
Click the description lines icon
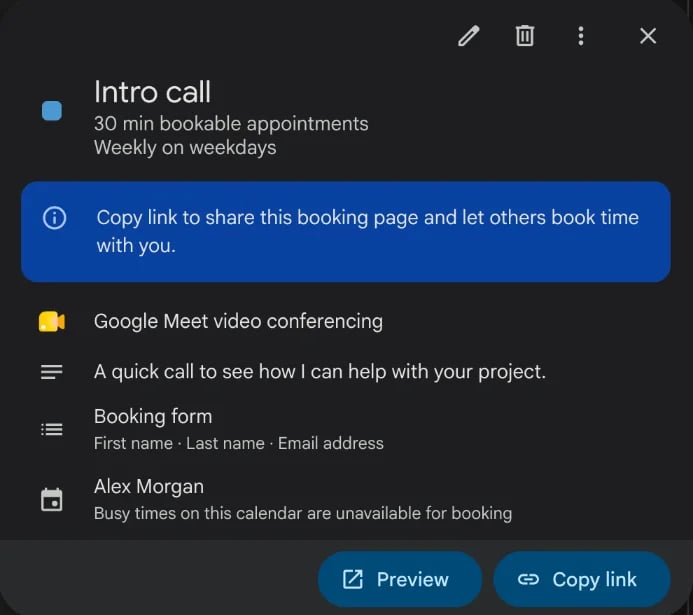[x=52, y=372]
